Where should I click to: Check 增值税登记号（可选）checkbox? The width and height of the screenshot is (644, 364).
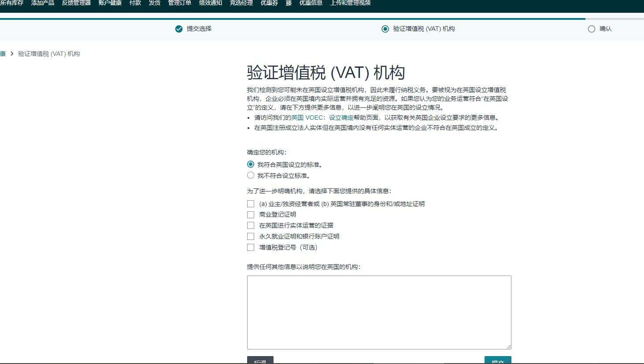(251, 247)
